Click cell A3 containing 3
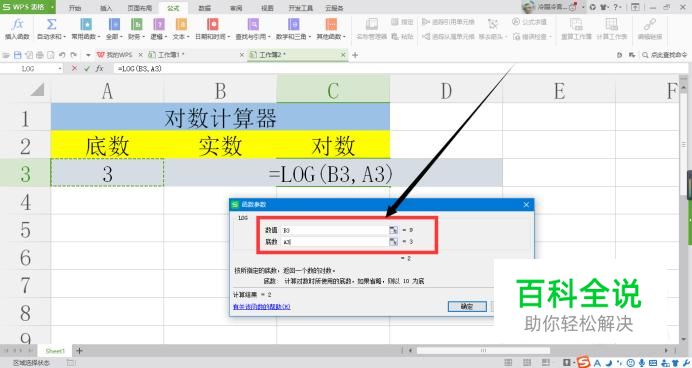The width and height of the screenshot is (692, 368). [x=107, y=173]
